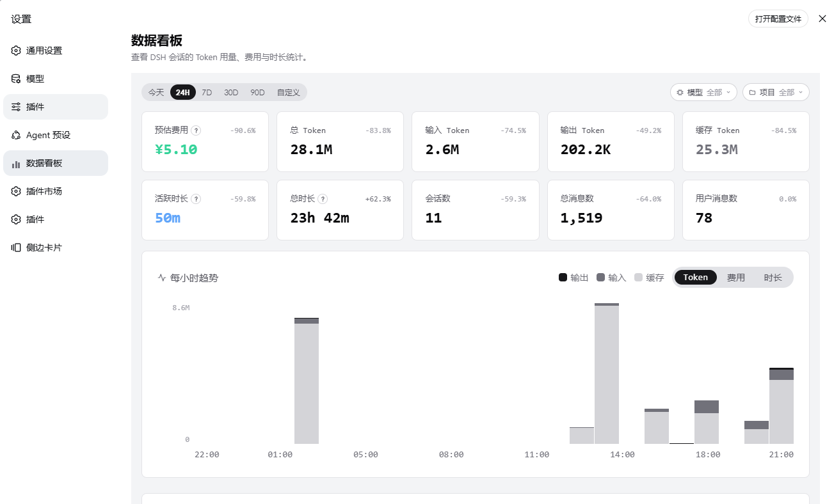Image resolution: width=834 pixels, height=504 pixels.
Task: Open 模型 settings page
Action: pyautogui.click(x=56, y=79)
